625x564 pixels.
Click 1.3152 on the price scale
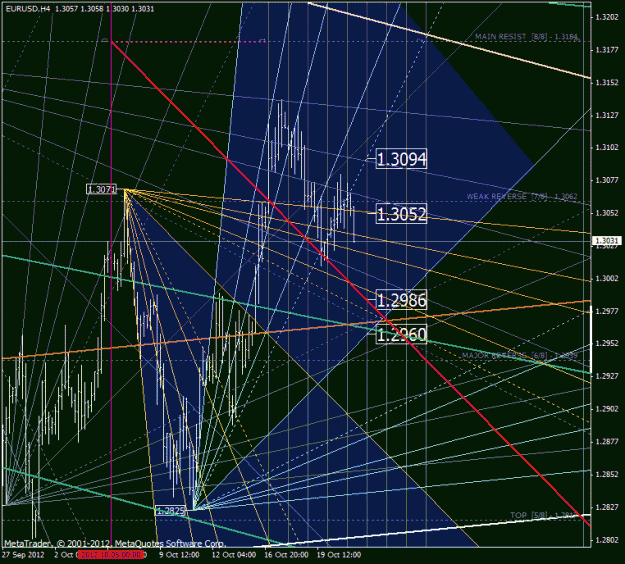click(607, 83)
